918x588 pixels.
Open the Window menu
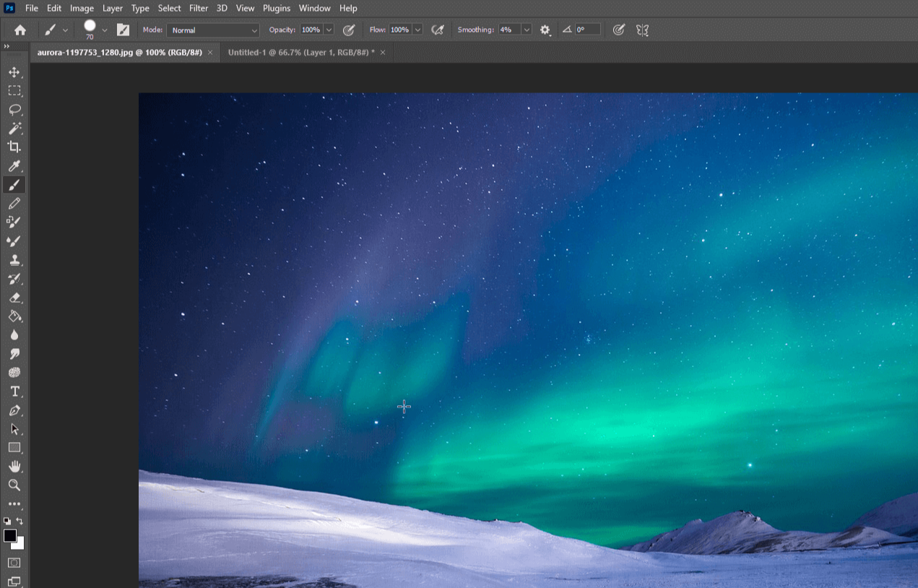(315, 9)
